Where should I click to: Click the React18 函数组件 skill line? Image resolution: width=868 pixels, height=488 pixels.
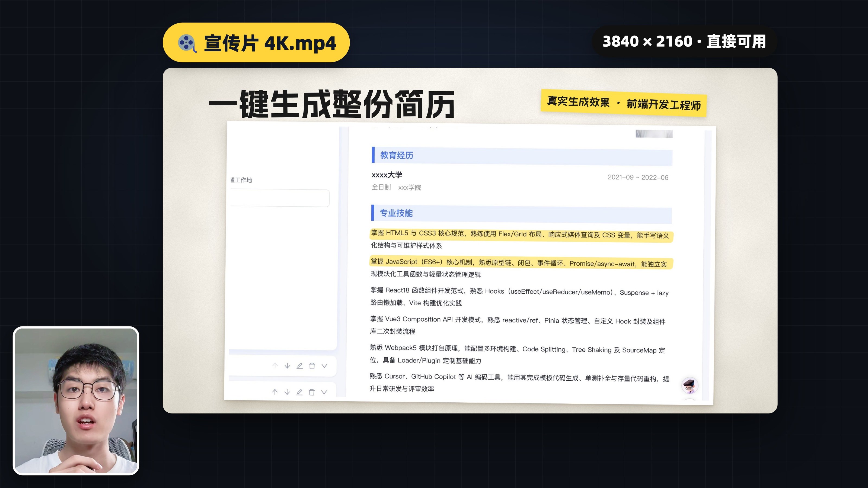pyautogui.click(x=519, y=297)
